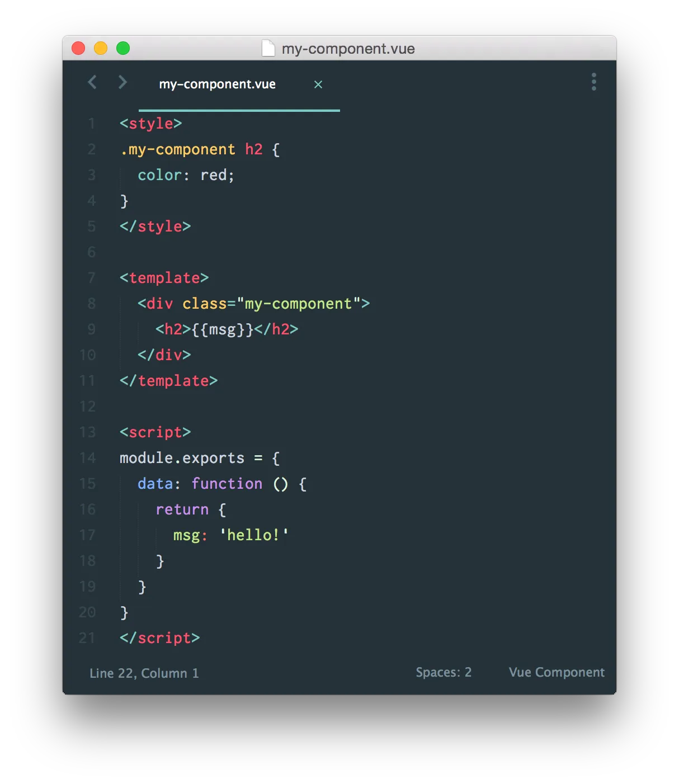The width and height of the screenshot is (679, 784).
Task: Click the 'hello!' string literal
Action: 254,535
